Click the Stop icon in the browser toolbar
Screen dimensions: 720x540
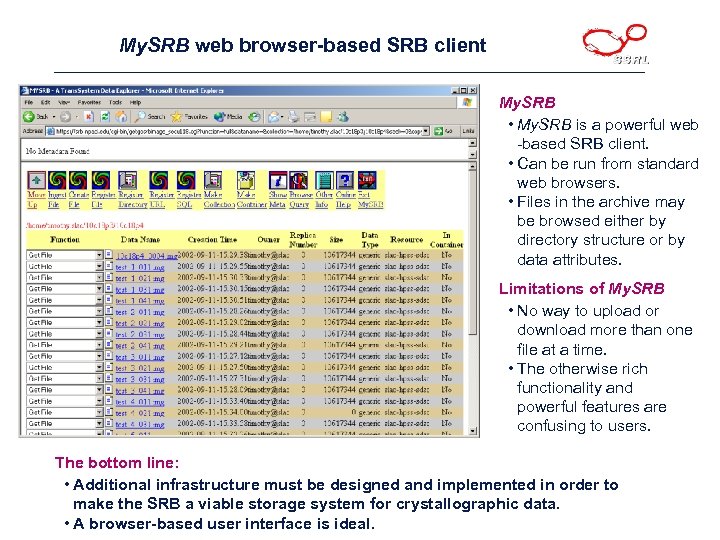pos(89,117)
